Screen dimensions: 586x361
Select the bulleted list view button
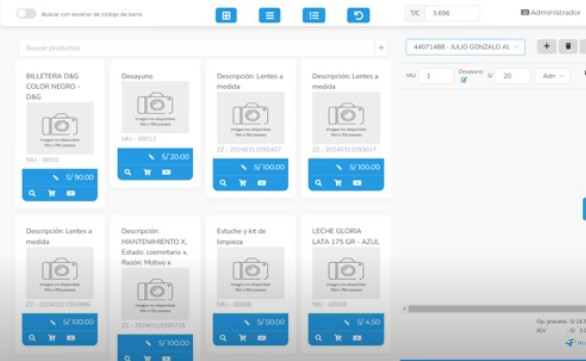[x=314, y=15]
